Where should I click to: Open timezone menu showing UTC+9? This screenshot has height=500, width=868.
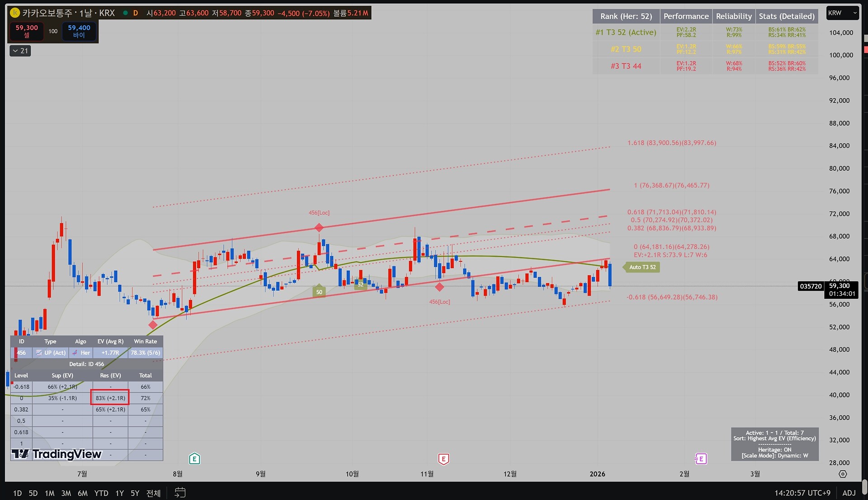[802, 493]
